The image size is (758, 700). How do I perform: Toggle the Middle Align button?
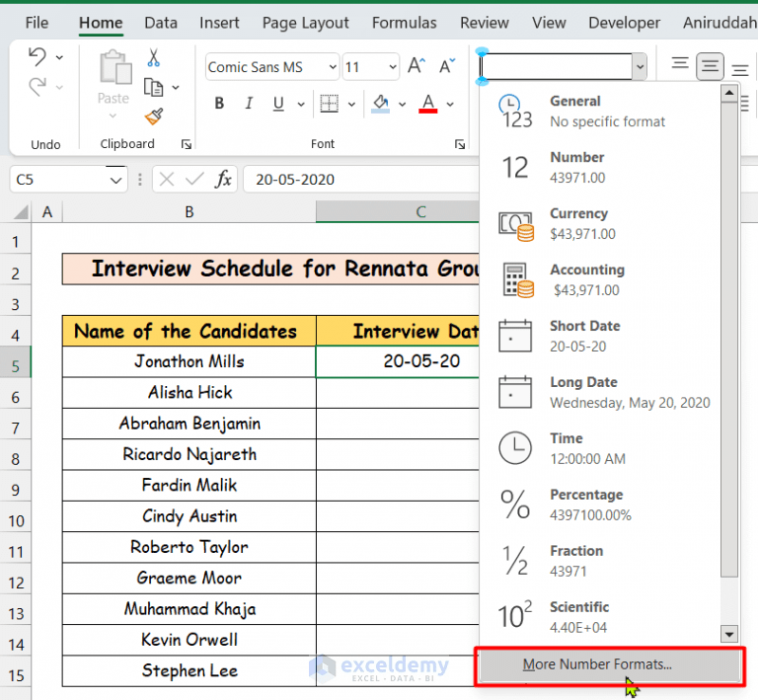tap(710, 66)
